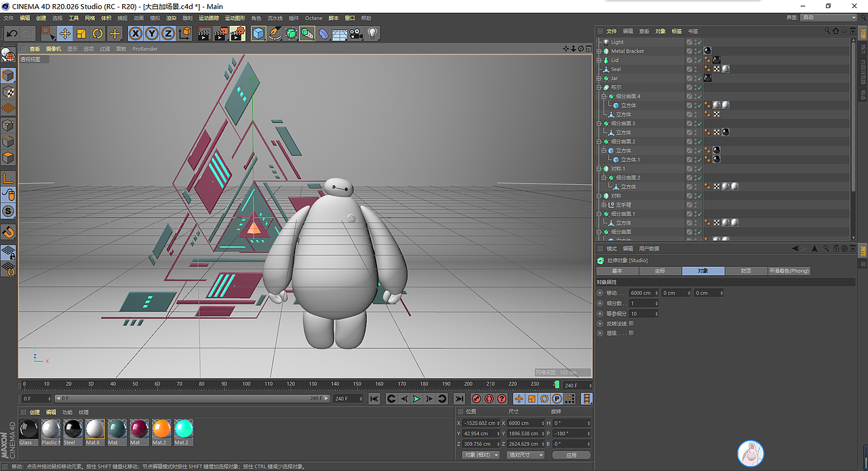Select the Glass material thumbnail
The image size is (868, 471).
(28, 428)
